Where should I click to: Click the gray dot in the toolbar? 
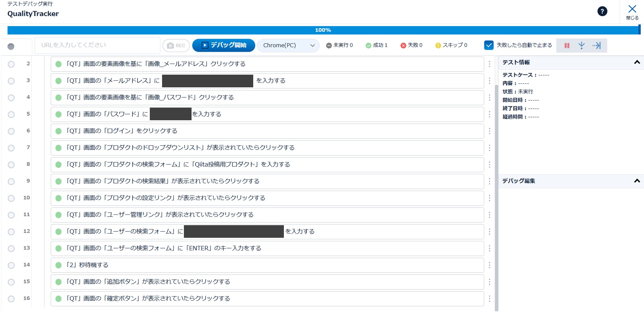pos(11,46)
